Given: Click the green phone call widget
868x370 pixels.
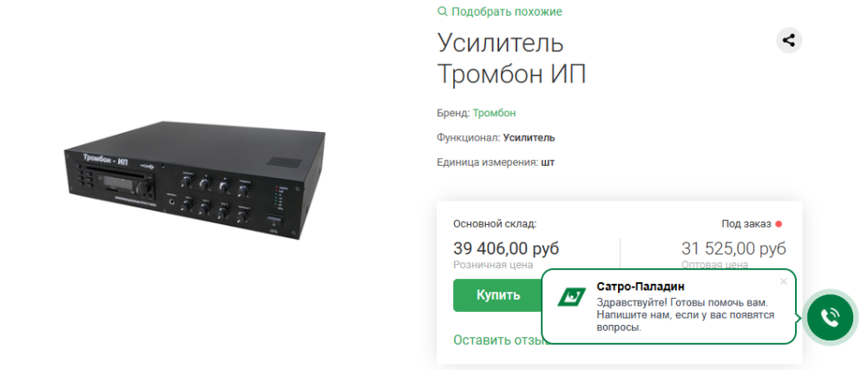Looking at the screenshot, I should [830, 317].
